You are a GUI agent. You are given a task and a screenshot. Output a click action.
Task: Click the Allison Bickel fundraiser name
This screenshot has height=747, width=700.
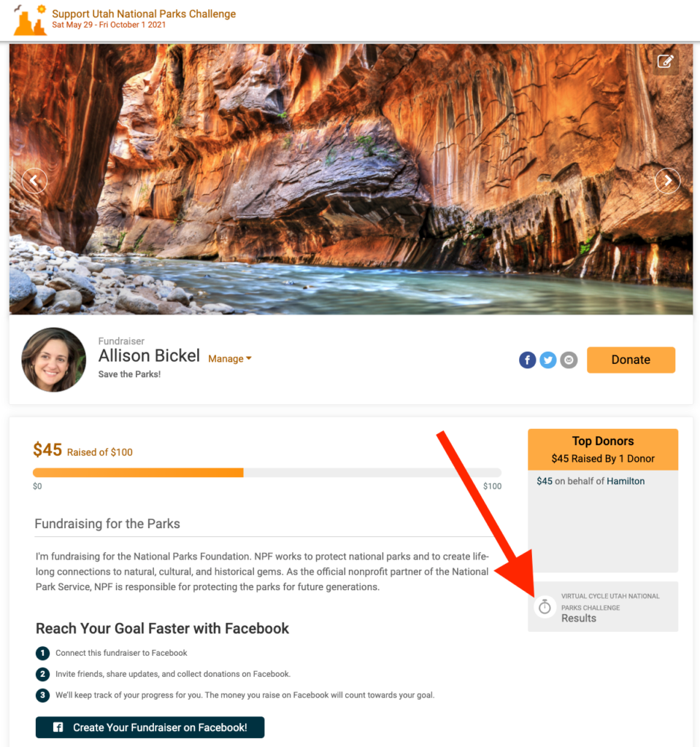point(149,356)
